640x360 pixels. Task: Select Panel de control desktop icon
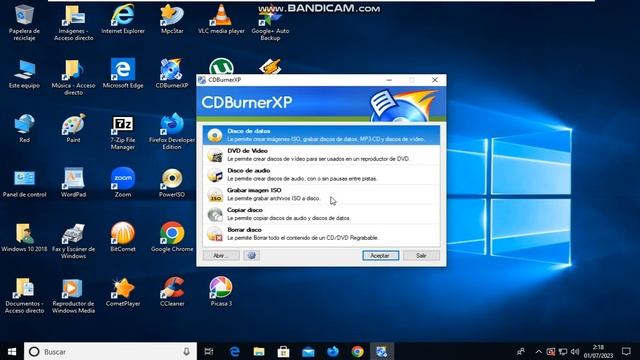pos(24,183)
